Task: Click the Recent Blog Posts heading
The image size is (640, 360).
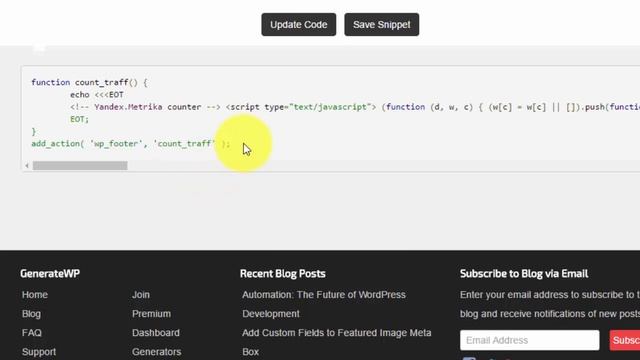Action: click(283, 273)
